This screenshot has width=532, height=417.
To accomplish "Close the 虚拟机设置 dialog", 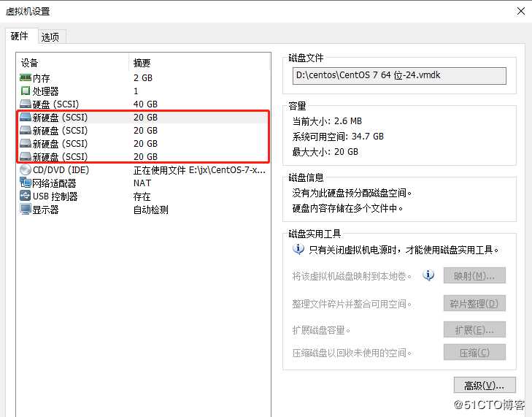I will 521,11.
